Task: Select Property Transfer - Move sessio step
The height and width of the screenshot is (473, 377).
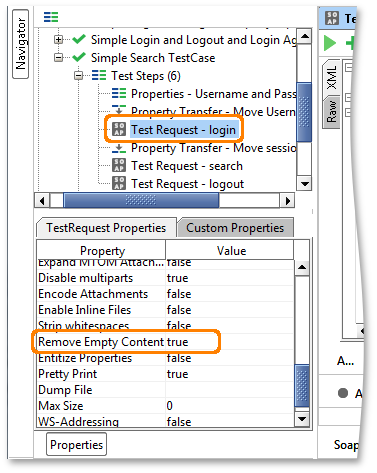Action: pyautogui.click(x=214, y=148)
